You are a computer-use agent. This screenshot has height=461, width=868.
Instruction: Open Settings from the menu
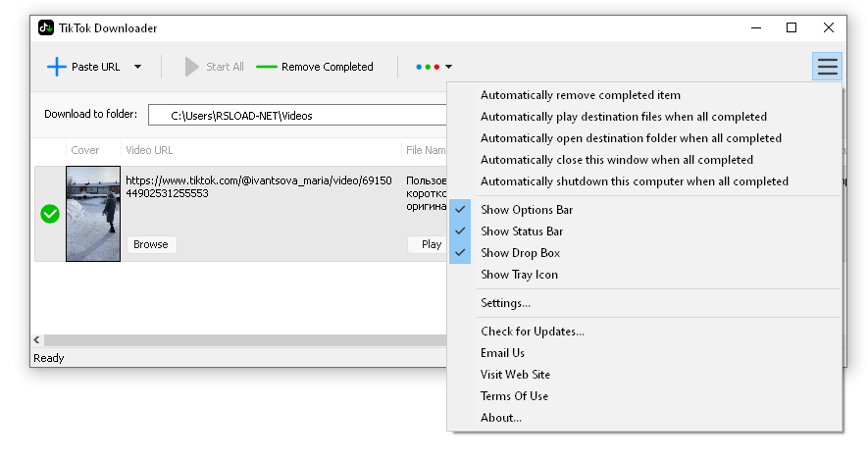(505, 303)
